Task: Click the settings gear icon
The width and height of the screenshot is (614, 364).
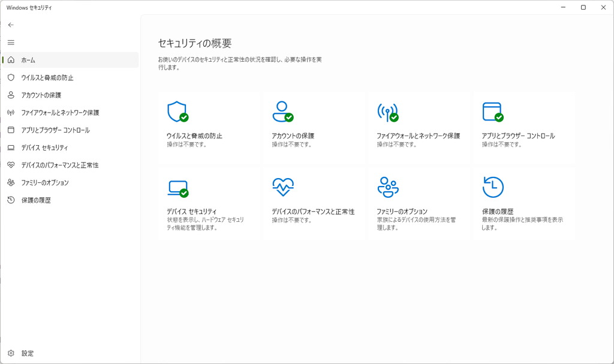Action: 11,353
